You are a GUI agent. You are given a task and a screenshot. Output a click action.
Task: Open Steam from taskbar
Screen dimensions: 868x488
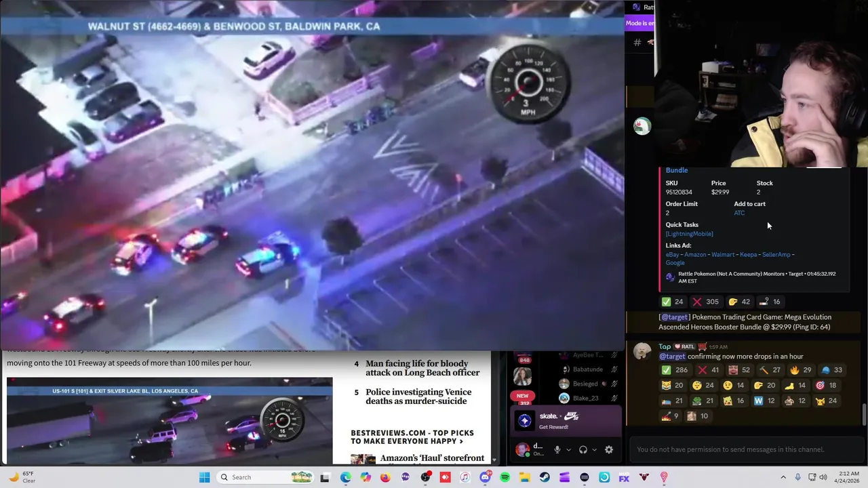point(545,477)
